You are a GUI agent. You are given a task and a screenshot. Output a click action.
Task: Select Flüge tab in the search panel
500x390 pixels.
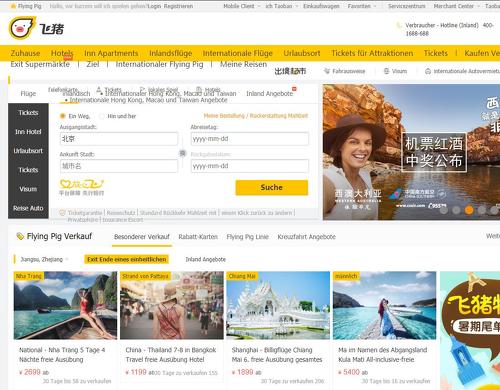click(x=28, y=94)
